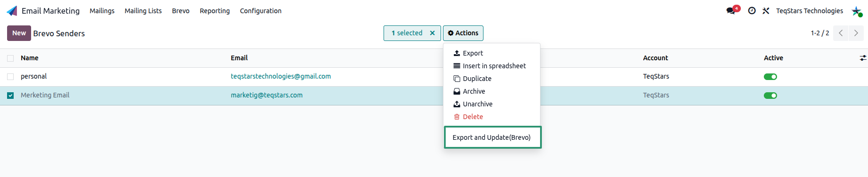Click TeqStars account in Marketing Email row
The height and width of the screenshot is (177, 868).
tap(656, 95)
